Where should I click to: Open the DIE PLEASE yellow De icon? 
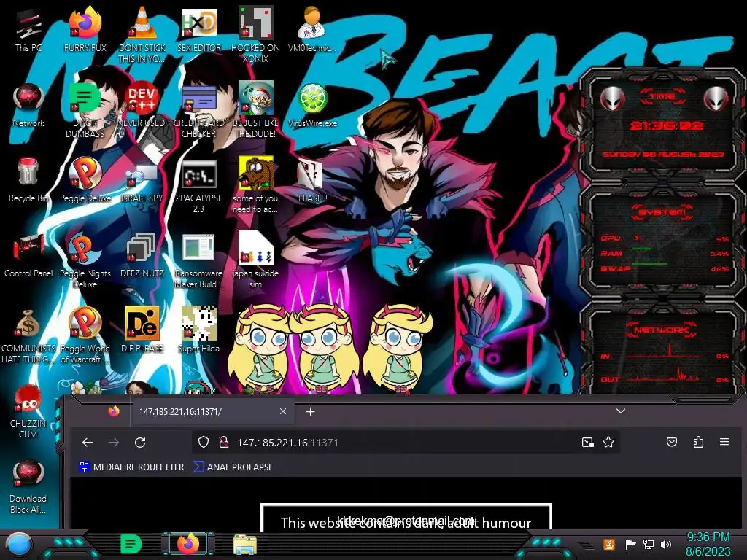[x=142, y=330]
